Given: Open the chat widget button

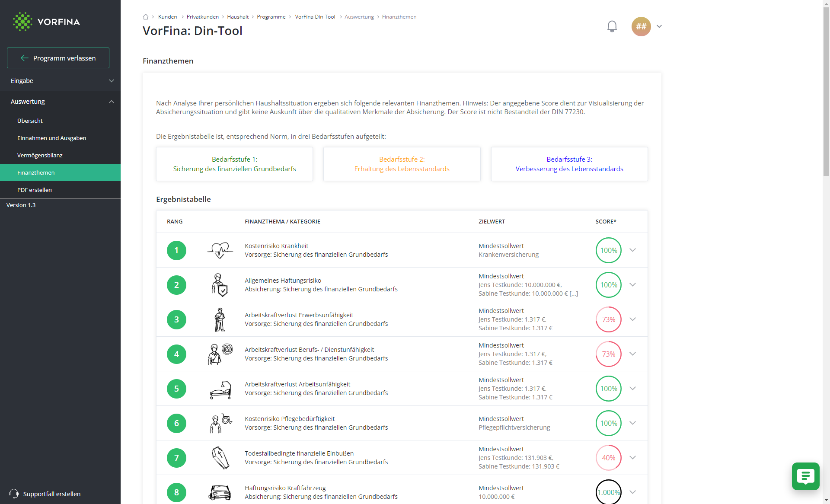Looking at the screenshot, I should (x=805, y=476).
